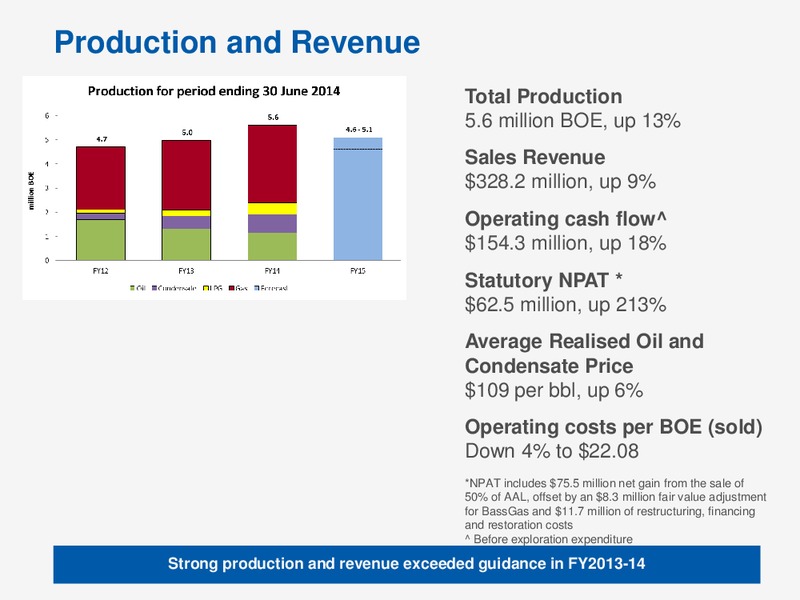Select the 'Total Production' heading
Screen dimensions: 800x600
[x=543, y=96]
